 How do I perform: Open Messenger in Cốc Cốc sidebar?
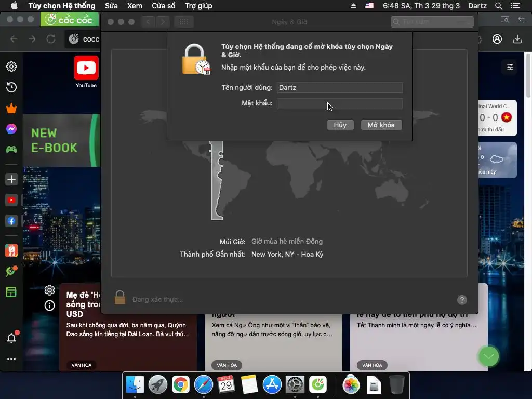(x=11, y=129)
